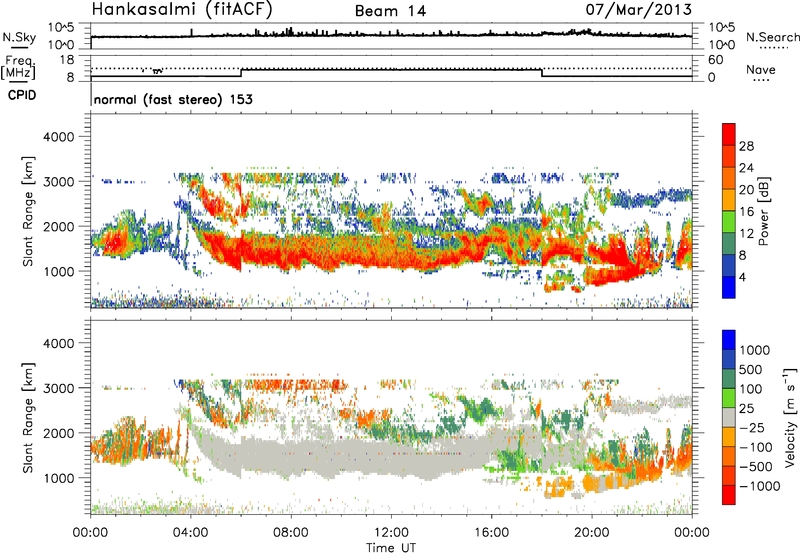Image resolution: width=800 pixels, height=554 pixels.
Task: Click the solid line sample under 'N.Sky'
Action: point(19,48)
